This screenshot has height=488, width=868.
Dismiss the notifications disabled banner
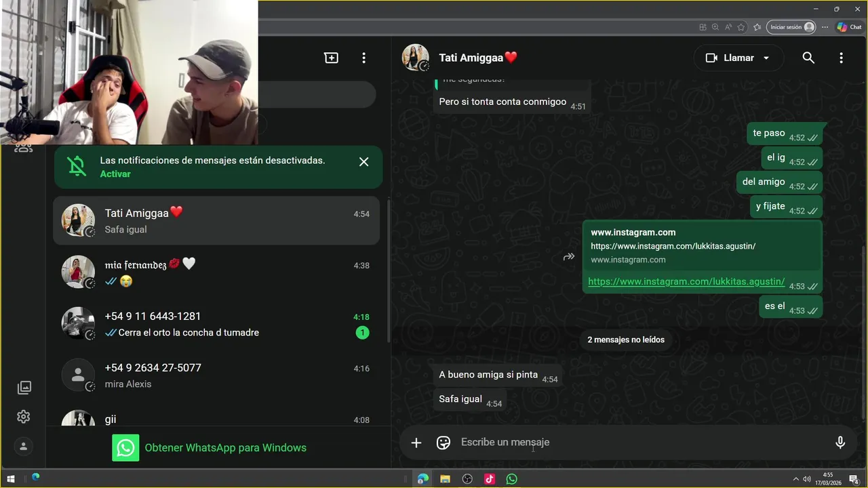click(364, 162)
